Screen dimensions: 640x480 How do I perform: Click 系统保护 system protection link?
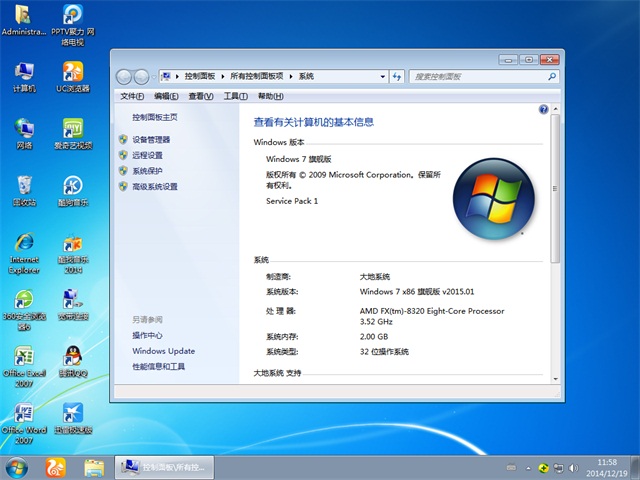[x=147, y=171]
